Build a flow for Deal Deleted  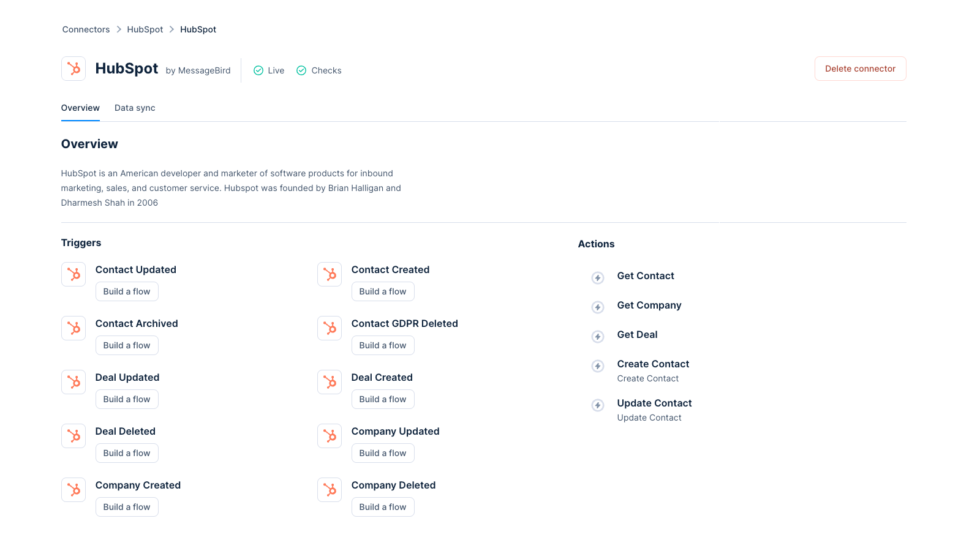[127, 453]
